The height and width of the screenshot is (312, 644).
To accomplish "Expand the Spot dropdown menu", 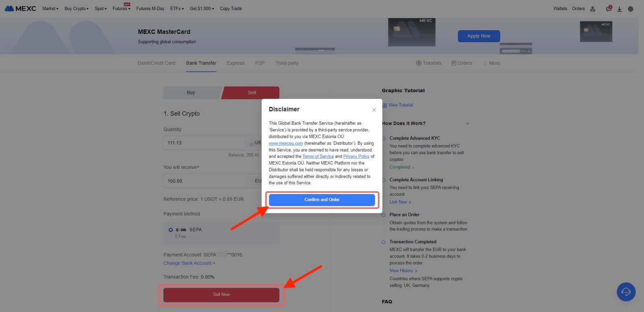I will (x=101, y=8).
